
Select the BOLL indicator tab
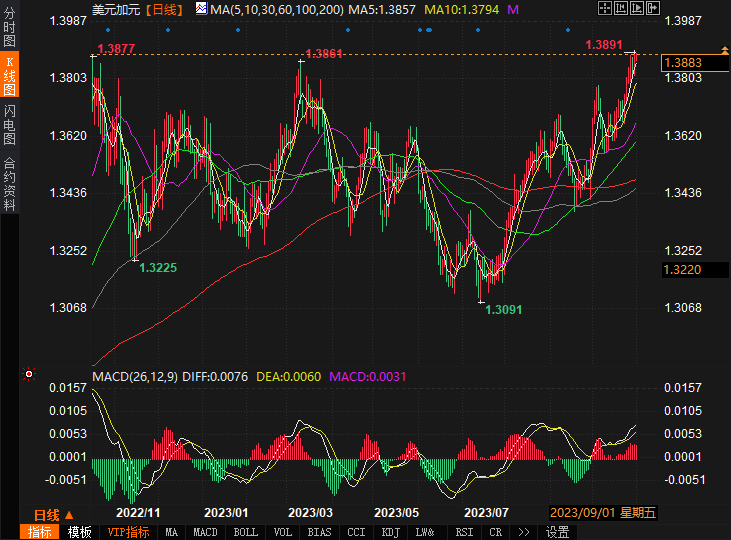[245, 532]
